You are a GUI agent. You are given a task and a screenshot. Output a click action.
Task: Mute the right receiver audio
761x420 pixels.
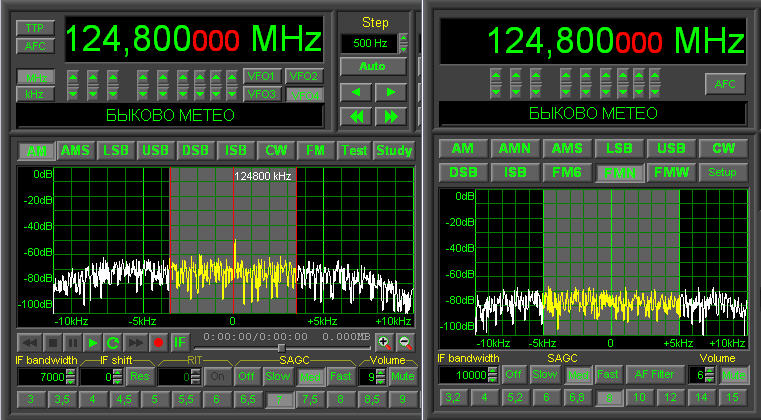(733, 374)
